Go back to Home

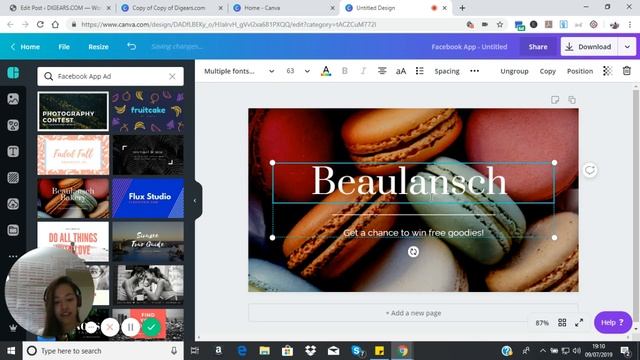25,47
